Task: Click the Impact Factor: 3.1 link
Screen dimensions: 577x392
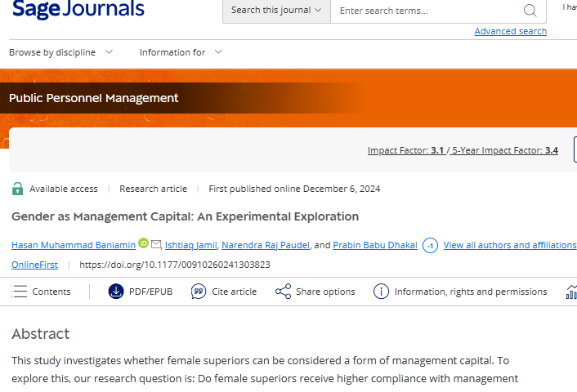Action: (405, 150)
